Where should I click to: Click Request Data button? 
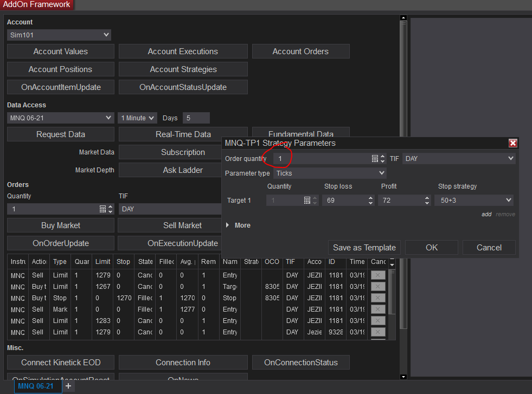(x=60, y=134)
